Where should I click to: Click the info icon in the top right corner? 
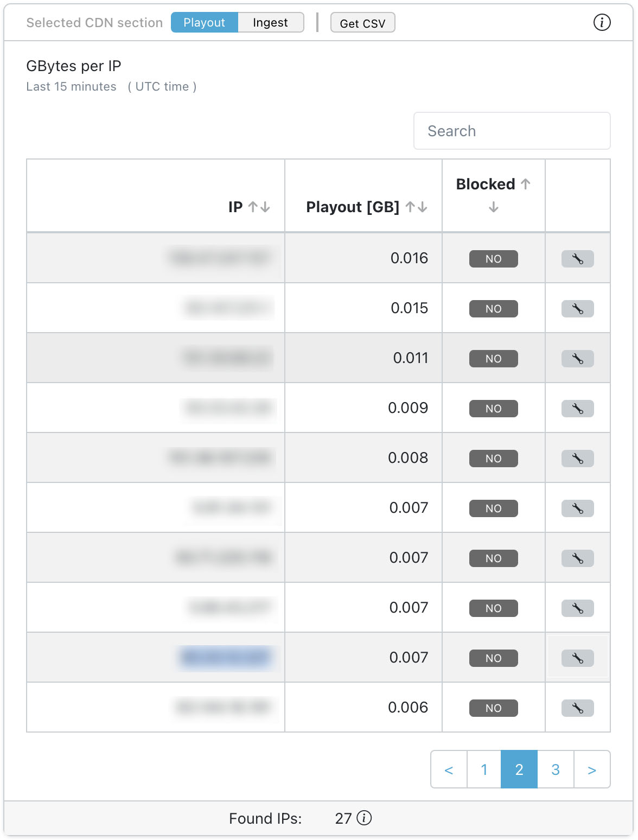(x=602, y=23)
